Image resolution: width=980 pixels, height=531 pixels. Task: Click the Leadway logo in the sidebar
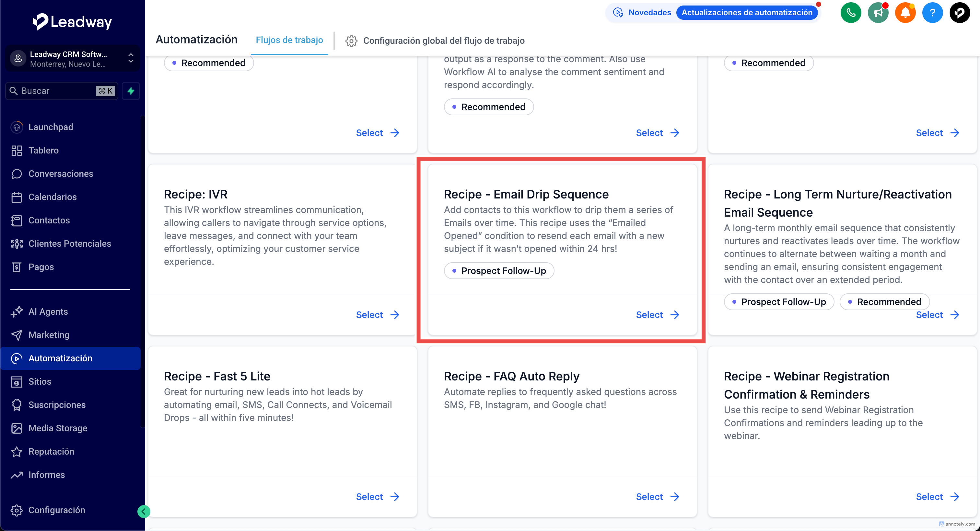[72, 22]
